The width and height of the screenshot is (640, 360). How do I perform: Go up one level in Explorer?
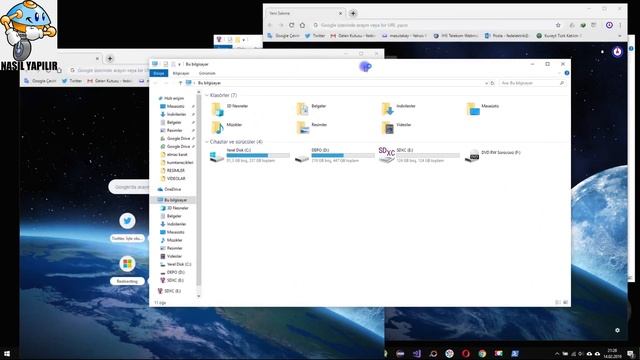click(180, 83)
